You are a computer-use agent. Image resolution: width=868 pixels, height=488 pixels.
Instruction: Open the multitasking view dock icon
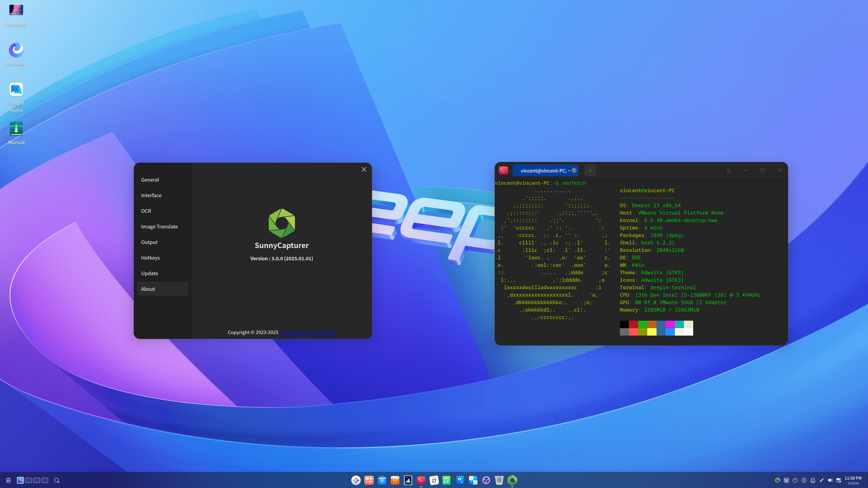pos(369,480)
